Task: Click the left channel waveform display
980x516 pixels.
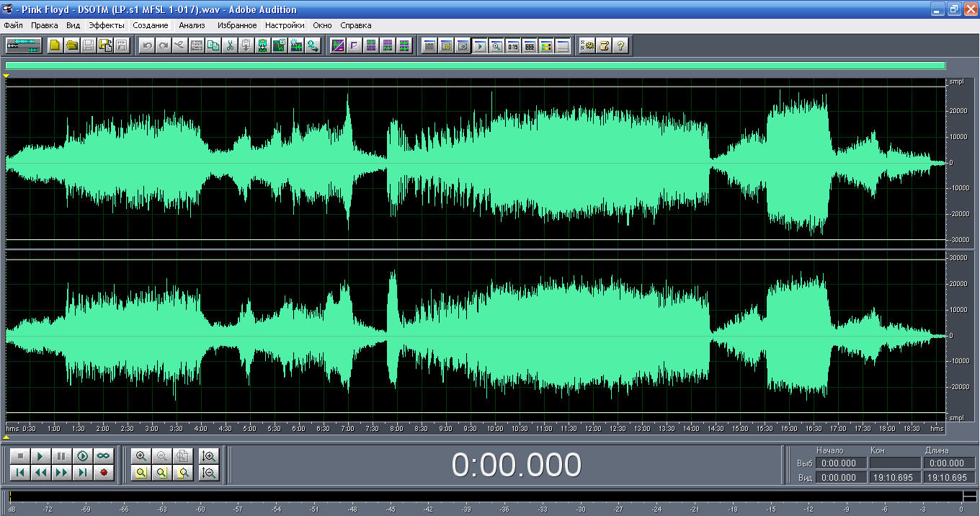Action: click(476, 163)
